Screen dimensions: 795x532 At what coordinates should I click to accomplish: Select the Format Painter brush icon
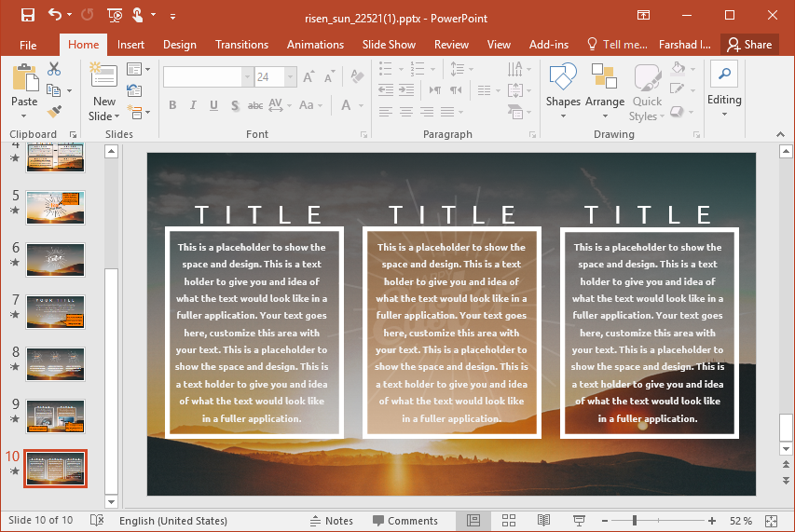54,112
